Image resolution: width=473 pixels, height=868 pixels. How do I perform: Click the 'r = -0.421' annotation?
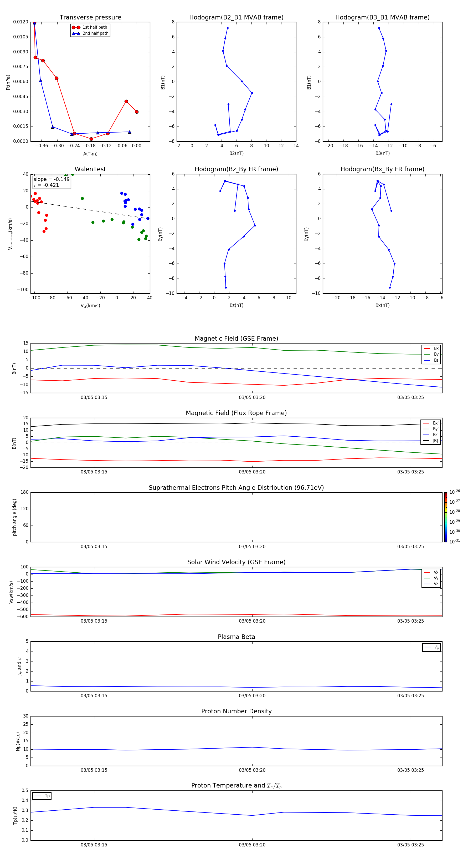pyautogui.click(x=47, y=185)
